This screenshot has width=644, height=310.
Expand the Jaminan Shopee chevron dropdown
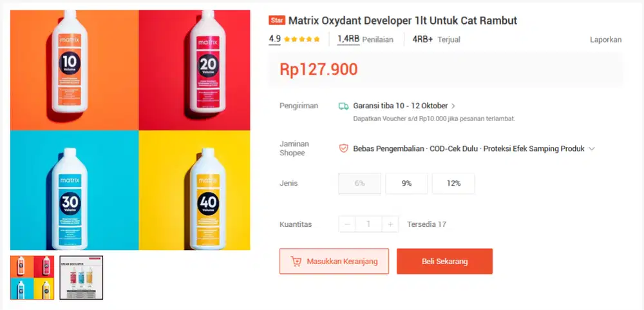591,149
